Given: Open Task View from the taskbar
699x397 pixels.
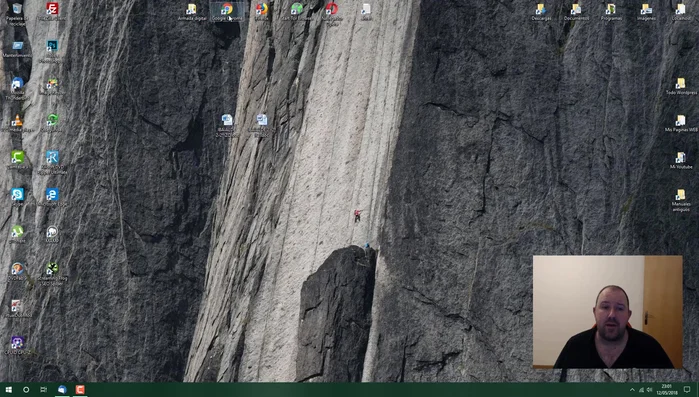Looking at the screenshot, I should [x=43, y=389].
